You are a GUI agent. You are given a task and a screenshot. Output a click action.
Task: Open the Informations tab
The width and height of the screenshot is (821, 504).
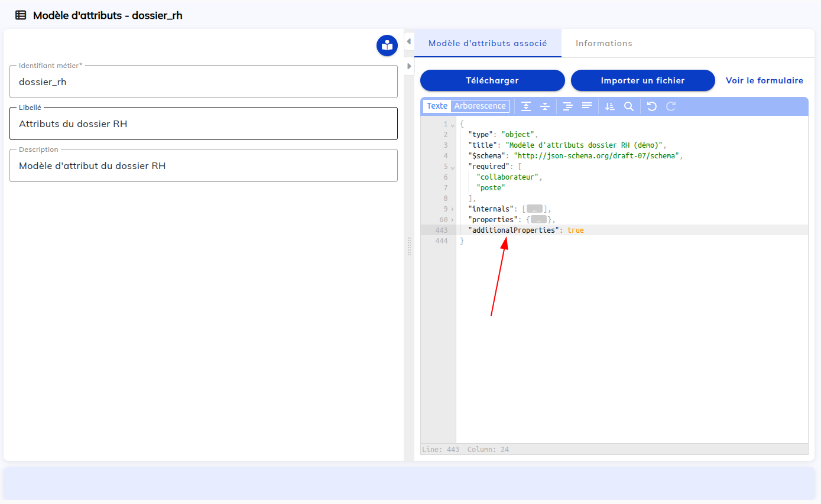click(603, 43)
